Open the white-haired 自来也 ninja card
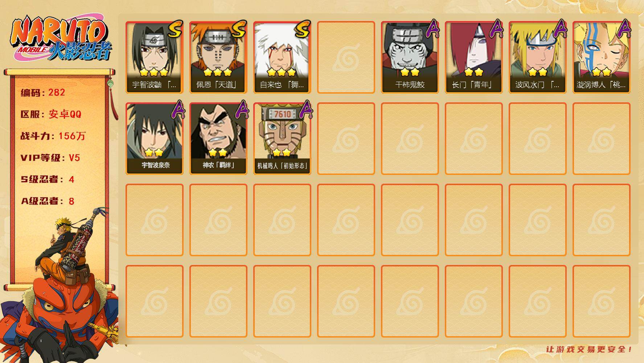644x363 pixels. [x=282, y=57]
